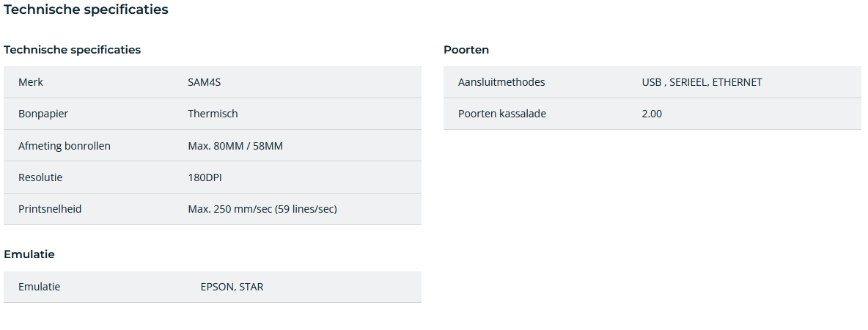The height and width of the screenshot is (330, 868).
Task: Select the Max. 250 mm/sec speed value
Action: [262, 209]
